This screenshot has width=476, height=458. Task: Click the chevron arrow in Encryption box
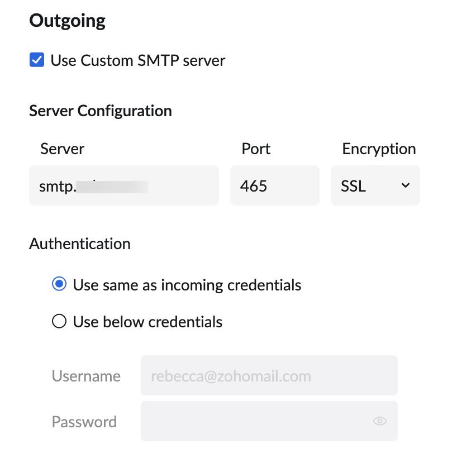[x=406, y=185]
